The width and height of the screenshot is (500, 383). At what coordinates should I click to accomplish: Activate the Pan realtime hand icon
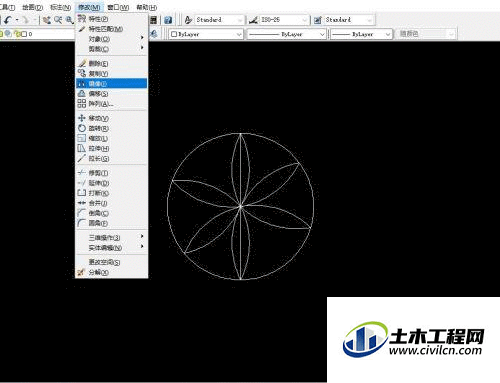47,20
